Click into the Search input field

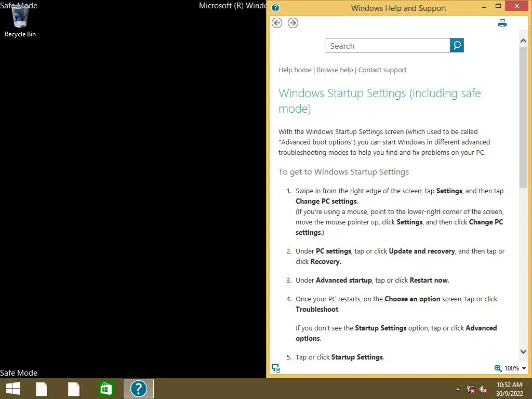[388, 46]
